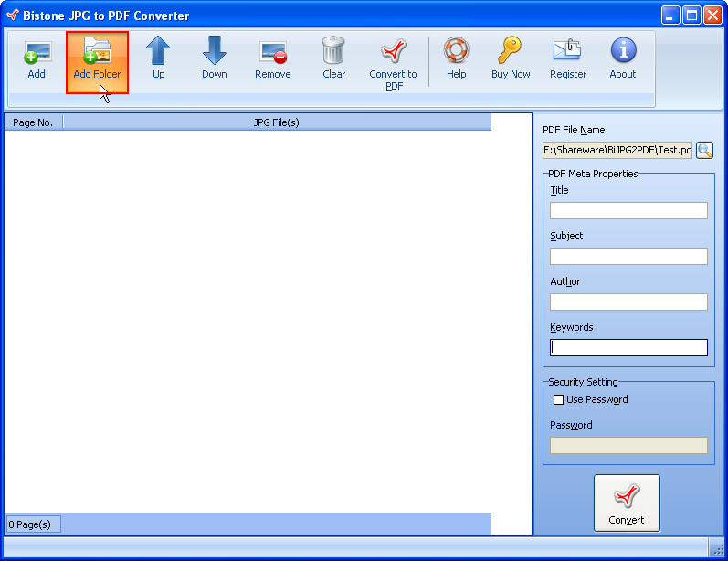Click the Page No. column header
Image resolution: width=728 pixels, height=561 pixels.
[x=34, y=122]
